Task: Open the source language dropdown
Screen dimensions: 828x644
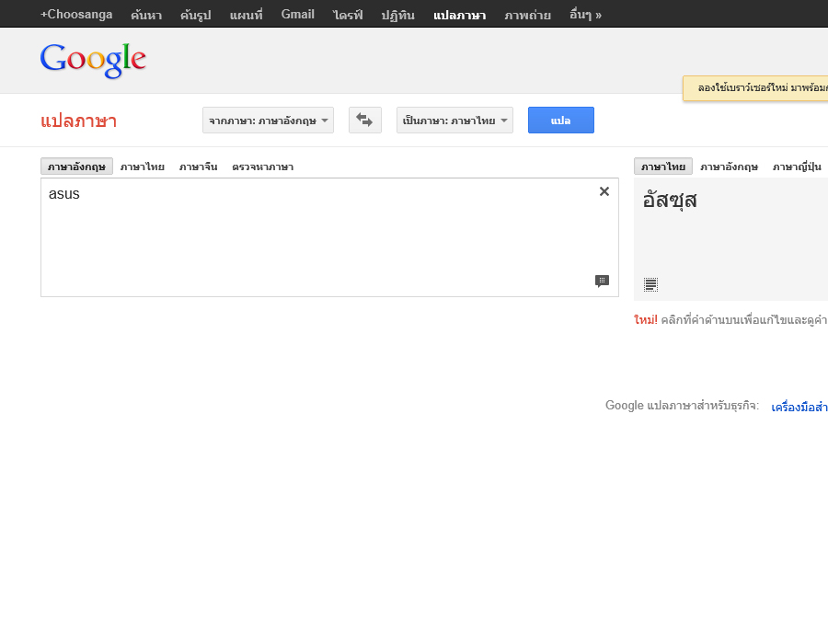Action: [269, 121]
